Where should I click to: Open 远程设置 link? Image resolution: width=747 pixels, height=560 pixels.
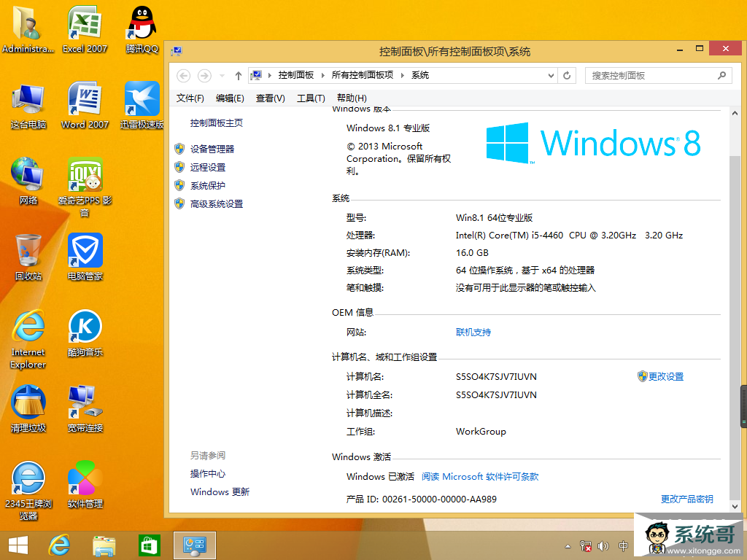coord(208,167)
